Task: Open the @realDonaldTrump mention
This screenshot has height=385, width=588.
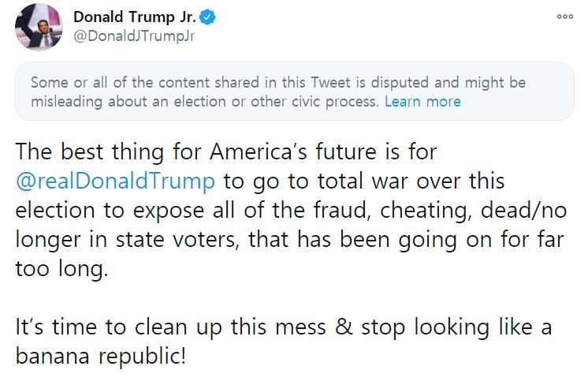Action: click(115, 180)
